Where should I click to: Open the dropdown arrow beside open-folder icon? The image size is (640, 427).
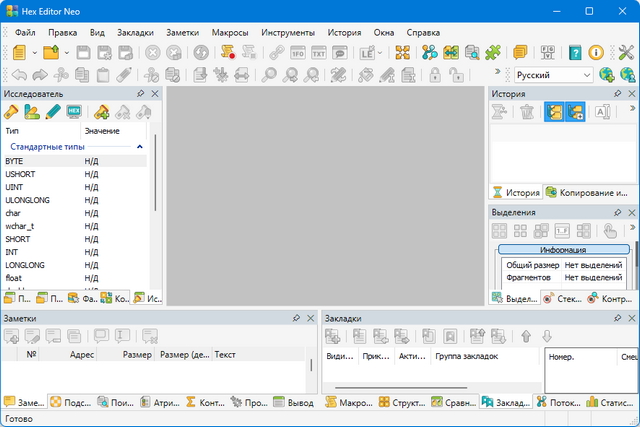click(x=62, y=53)
